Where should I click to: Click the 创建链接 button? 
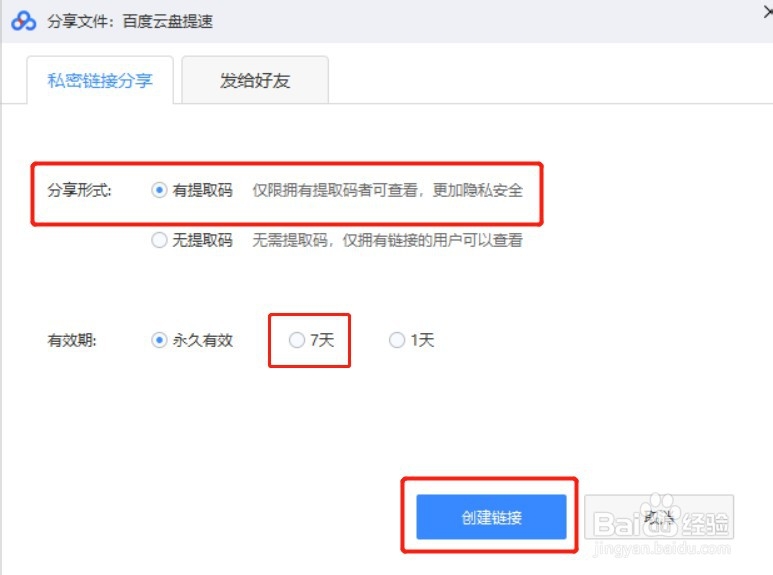(x=491, y=517)
